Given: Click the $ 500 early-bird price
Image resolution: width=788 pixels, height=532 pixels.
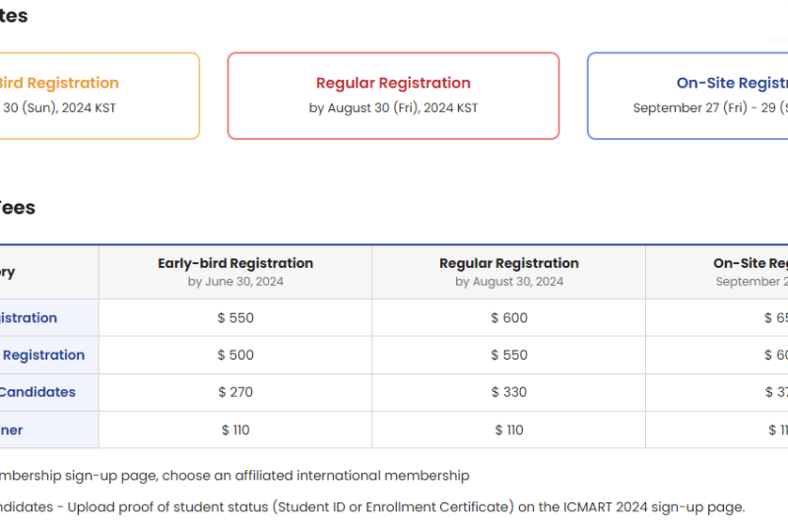Looking at the screenshot, I should coord(235,355).
